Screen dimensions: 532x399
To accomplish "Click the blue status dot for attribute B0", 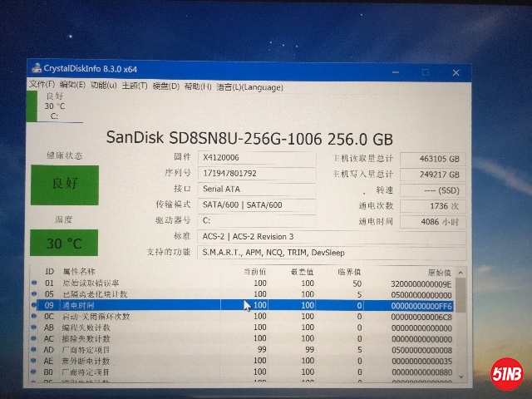I will [33, 372].
